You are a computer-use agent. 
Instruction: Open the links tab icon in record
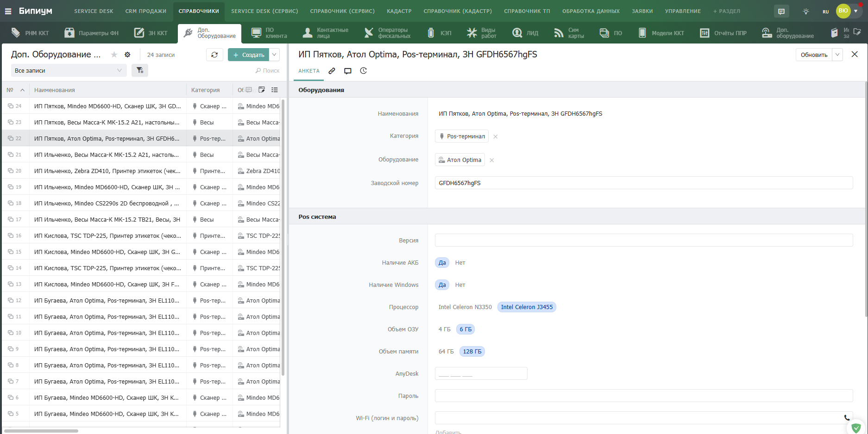coord(332,71)
